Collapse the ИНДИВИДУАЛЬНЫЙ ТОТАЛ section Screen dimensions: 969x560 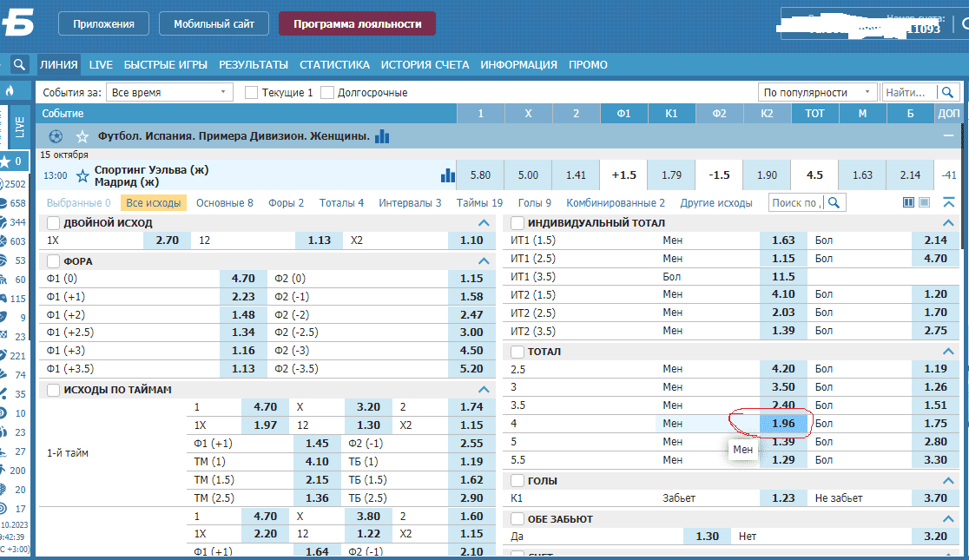click(948, 223)
